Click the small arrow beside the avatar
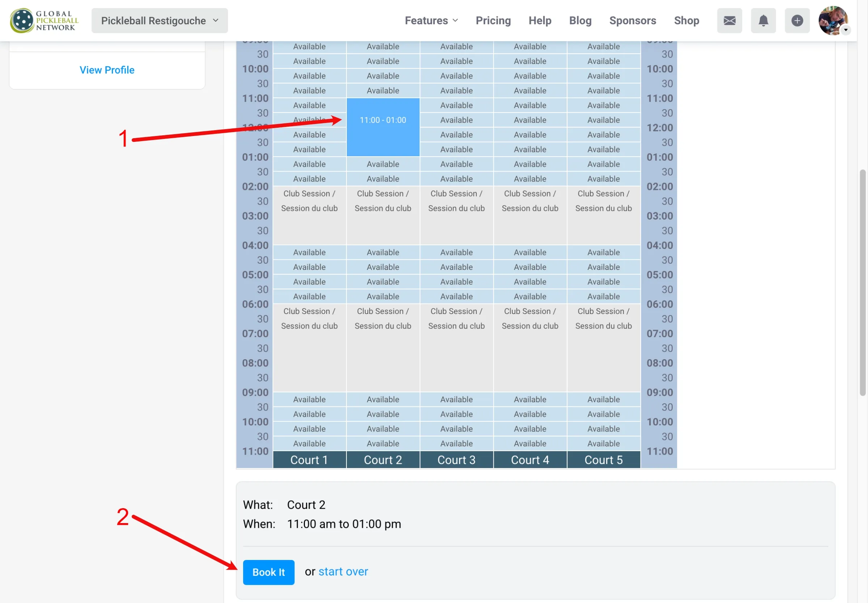 click(x=846, y=30)
